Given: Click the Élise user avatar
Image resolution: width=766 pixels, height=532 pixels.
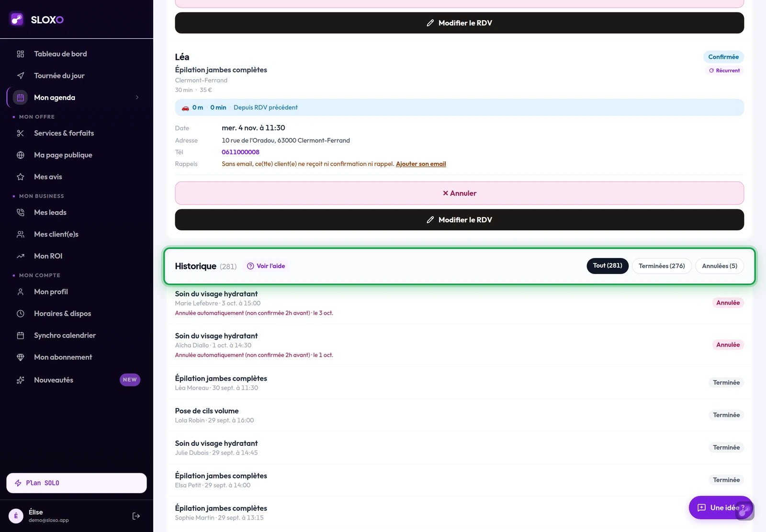Looking at the screenshot, I should coord(16,516).
